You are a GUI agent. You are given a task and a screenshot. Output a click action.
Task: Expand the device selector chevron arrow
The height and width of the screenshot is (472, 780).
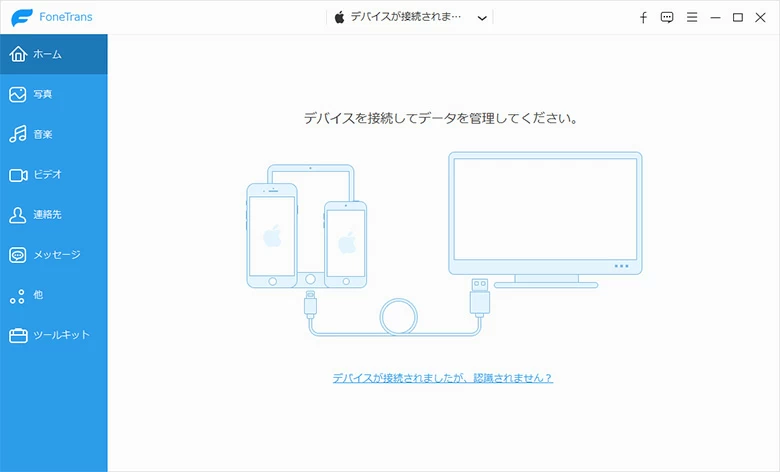[483, 18]
